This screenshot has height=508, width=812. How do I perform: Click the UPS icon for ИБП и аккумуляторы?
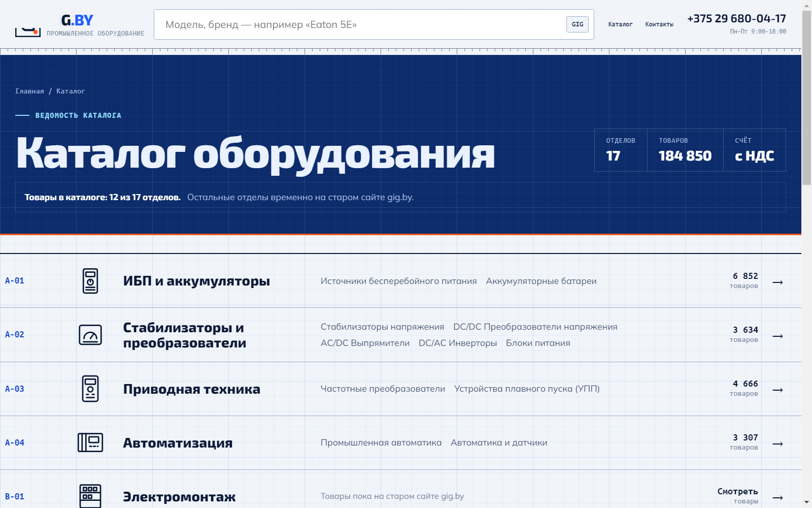click(90, 281)
